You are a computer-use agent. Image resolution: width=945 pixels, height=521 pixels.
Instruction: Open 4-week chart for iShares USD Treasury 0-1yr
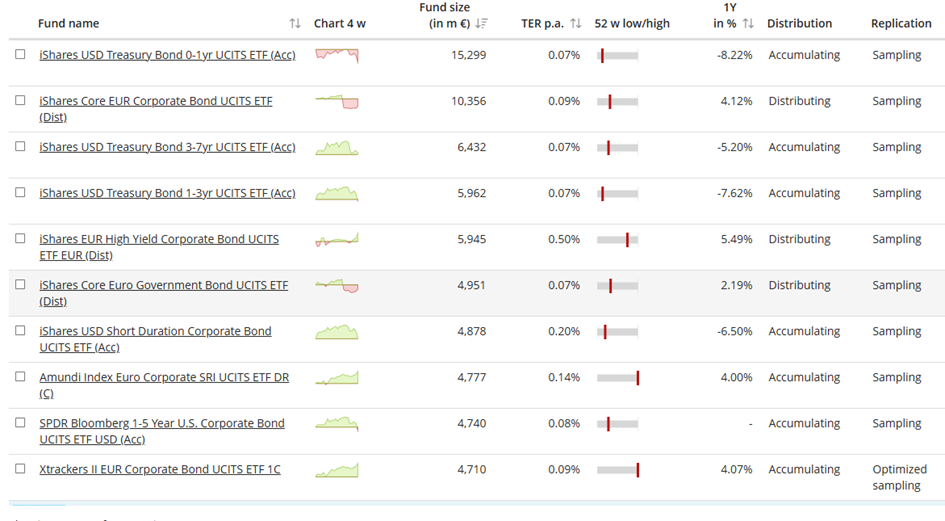point(337,55)
